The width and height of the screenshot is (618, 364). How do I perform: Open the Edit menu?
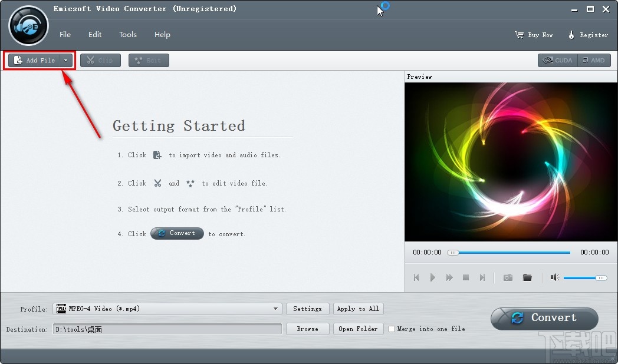[94, 35]
